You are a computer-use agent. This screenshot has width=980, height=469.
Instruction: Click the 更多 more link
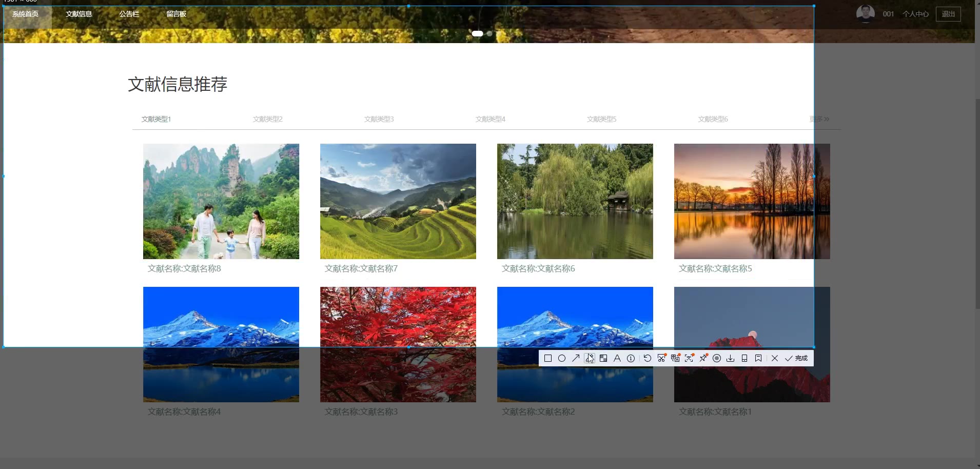coord(819,119)
